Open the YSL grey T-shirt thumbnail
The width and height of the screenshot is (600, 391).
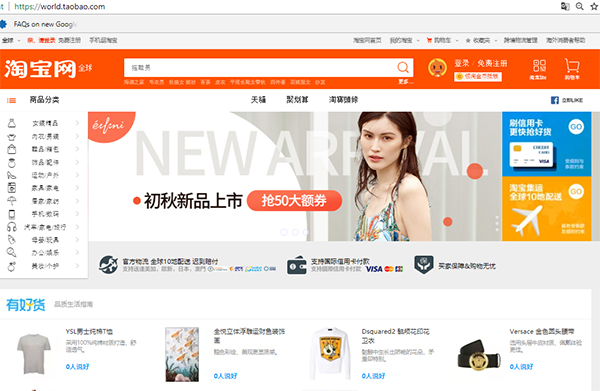pyautogui.click(x=34, y=355)
